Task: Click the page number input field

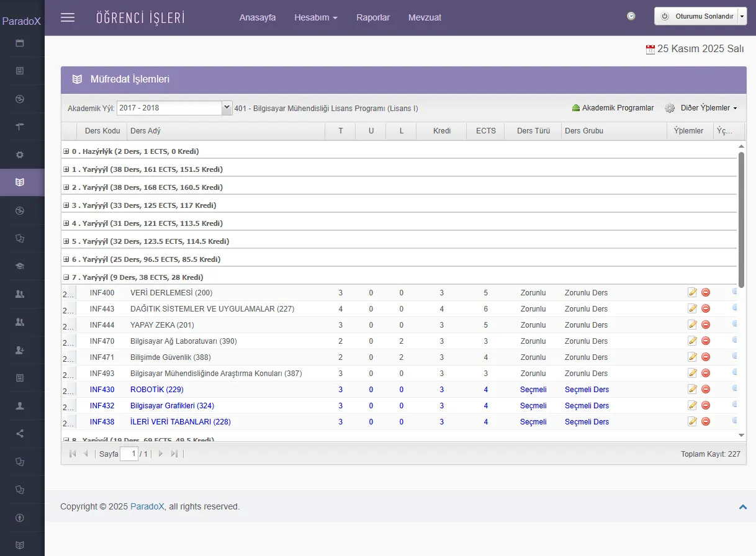Action: pyautogui.click(x=129, y=454)
